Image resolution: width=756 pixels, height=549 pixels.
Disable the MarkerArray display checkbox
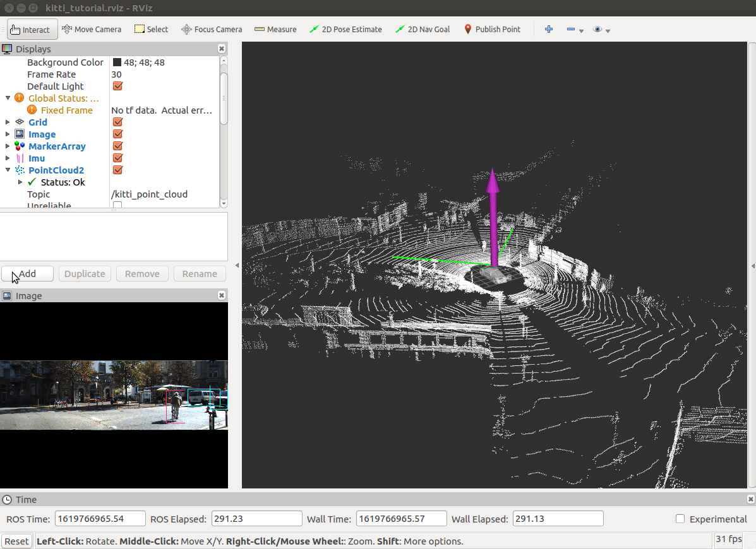click(x=117, y=146)
